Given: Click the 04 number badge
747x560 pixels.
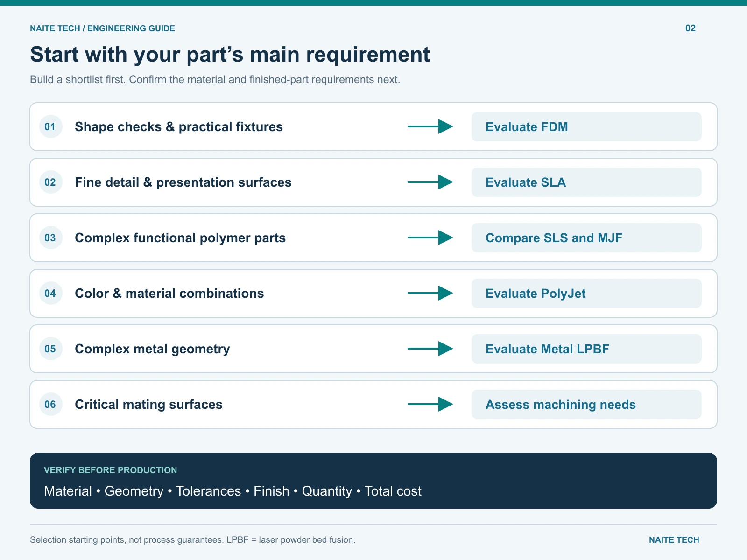Looking at the screenshot, I should 50,293.
